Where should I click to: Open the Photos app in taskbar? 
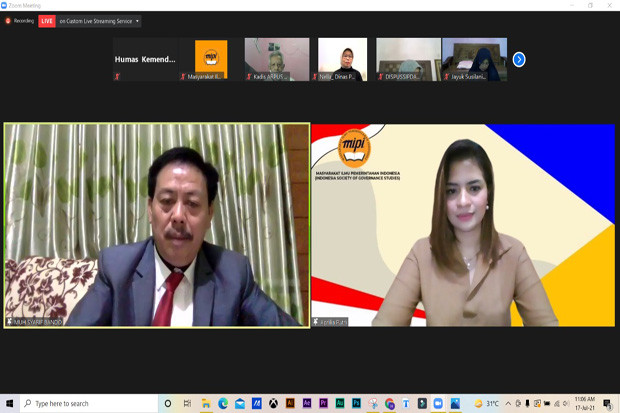455,404
